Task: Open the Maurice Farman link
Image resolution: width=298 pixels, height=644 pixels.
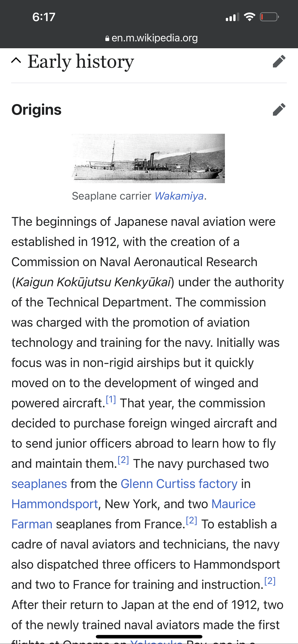Action: tap(233, 504)
